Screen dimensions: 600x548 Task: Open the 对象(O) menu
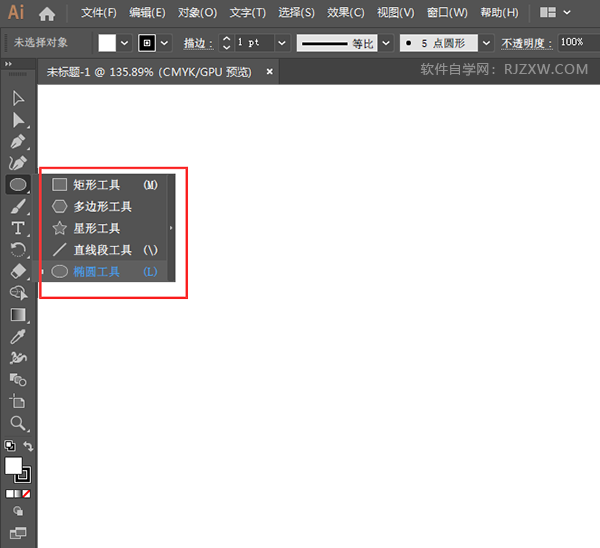point(197,13)
